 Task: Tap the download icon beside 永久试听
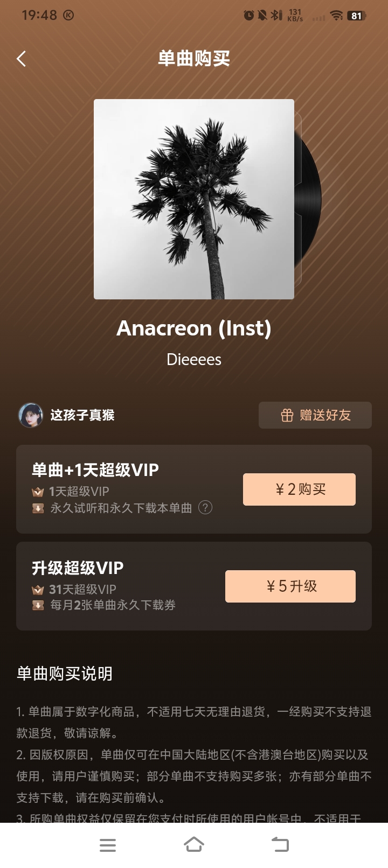[x=38, y=508]
